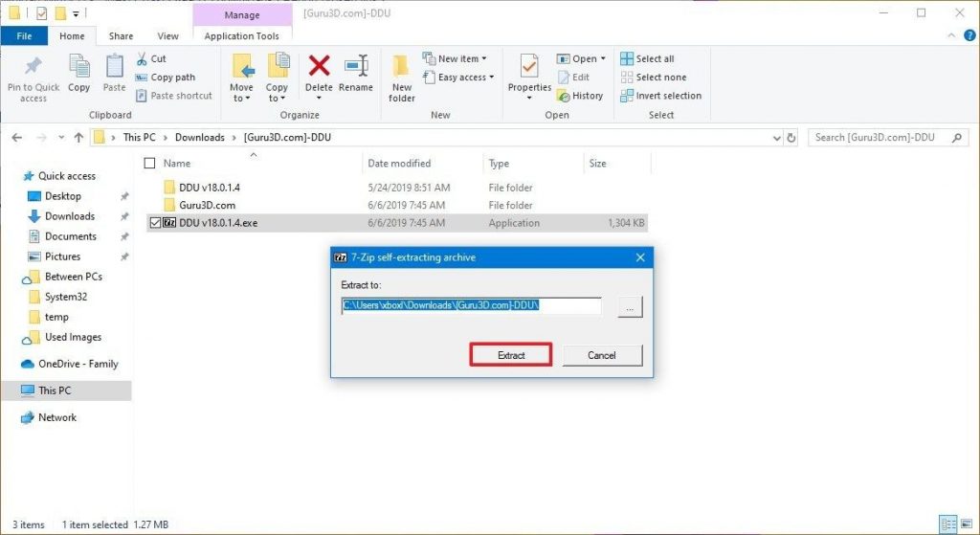Screen dimensions: 980x535
Task: Click the Paste icon in ribbon
Action: pyautogui.click(x=114, y=69)
